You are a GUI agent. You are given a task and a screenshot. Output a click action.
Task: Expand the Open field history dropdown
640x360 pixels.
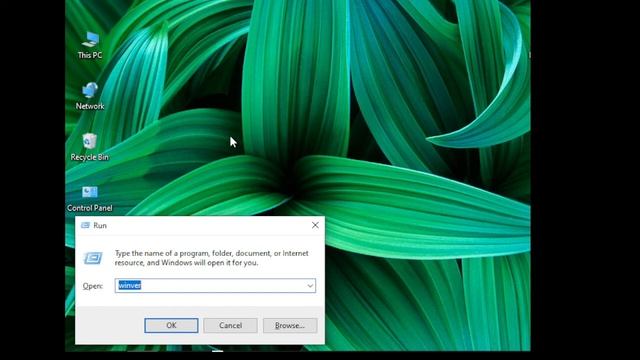click(310, 286)
